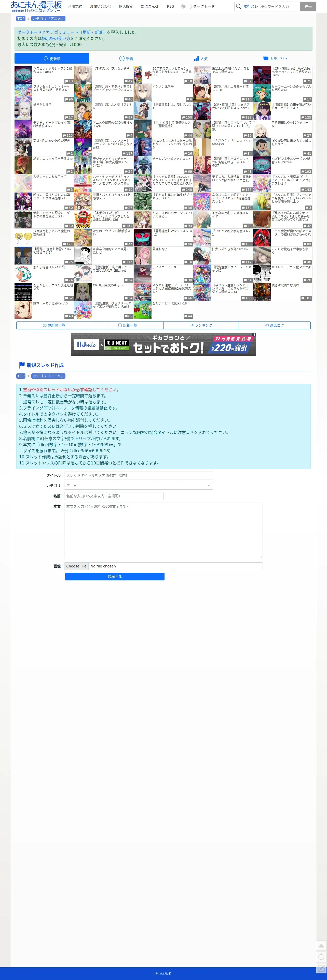The image size is (327, 980).
Task: Open あにまんch in the header
Action: click(x=150, y=6)
